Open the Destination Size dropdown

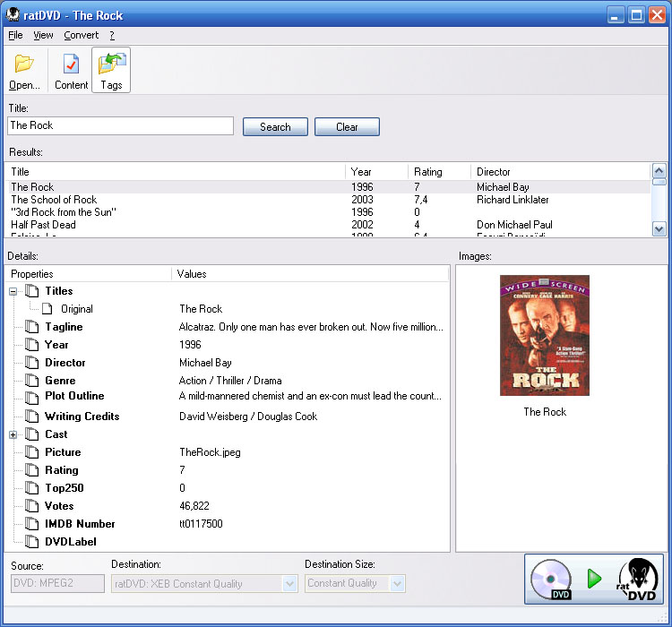tap(398, 584)
